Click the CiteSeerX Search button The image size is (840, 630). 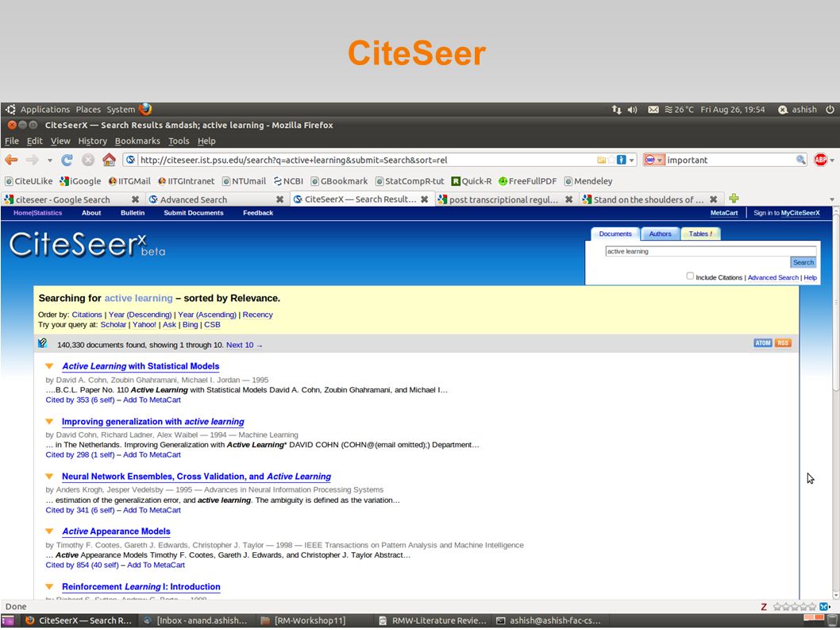pyautogui.click(x=803, y=262)
